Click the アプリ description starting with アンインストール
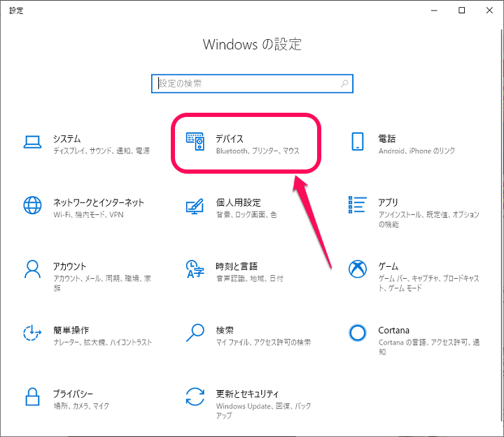Image resolution: width=504 pixels, height=437 pixels. coord(429,219)
